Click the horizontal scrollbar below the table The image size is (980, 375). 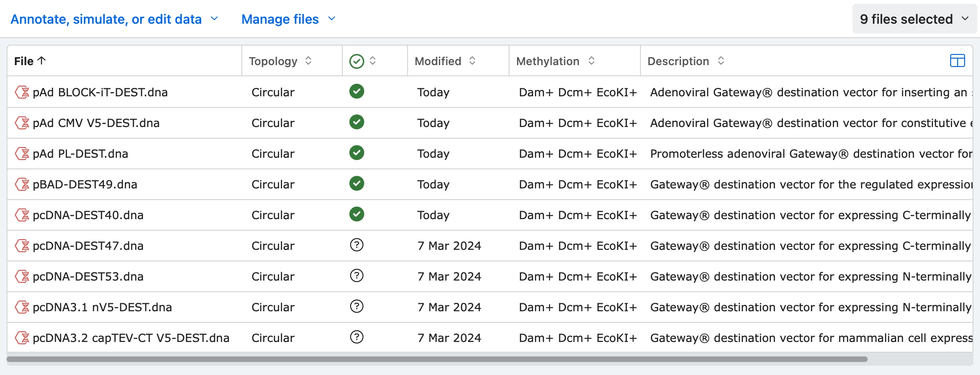(437, 359)
